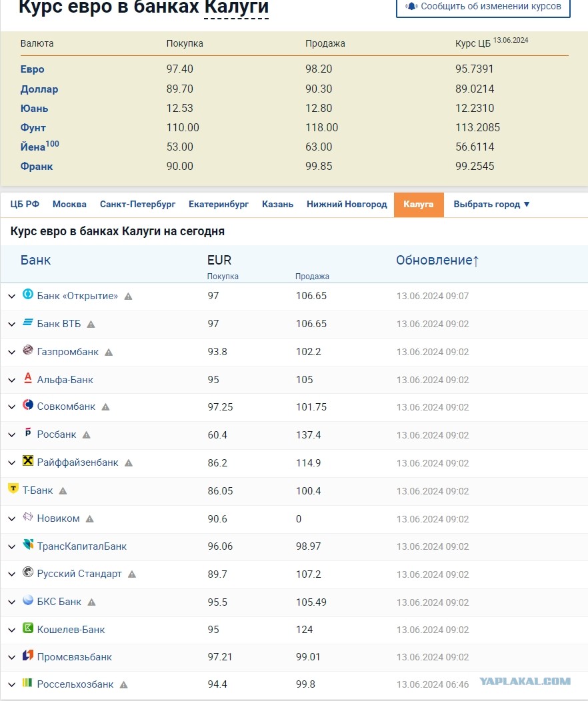Click warning triangle next to Банк «Открытие»
Viewport: 588px width, 701px height.
(x=128, y=297)
